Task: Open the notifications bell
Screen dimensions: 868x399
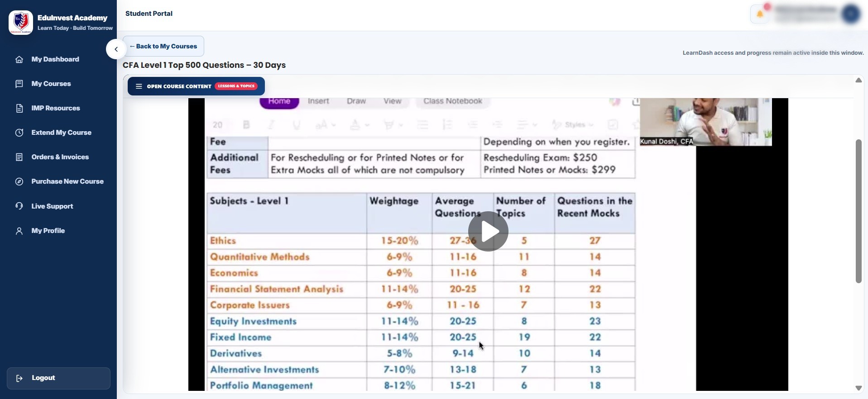Action: pyautogui.click(x=760, y=14)
